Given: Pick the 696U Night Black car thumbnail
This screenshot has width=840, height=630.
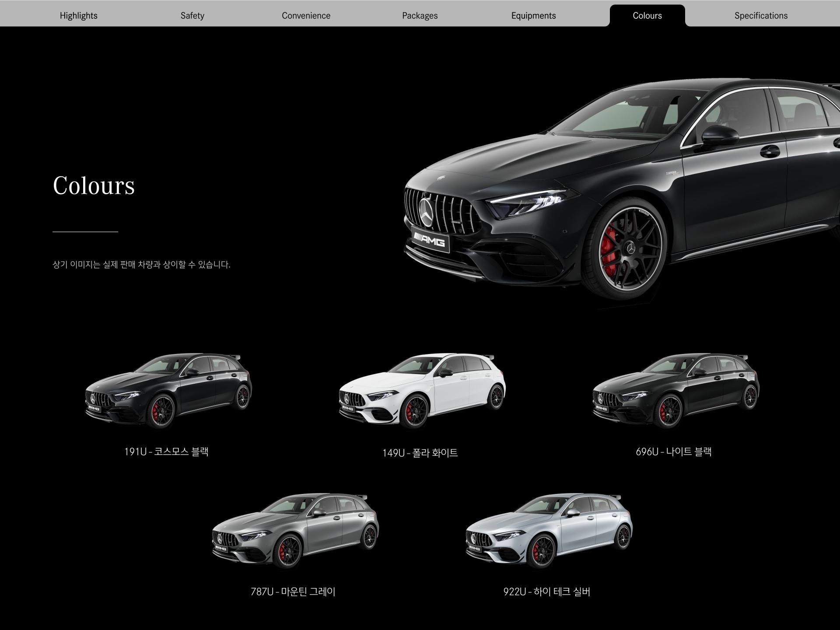Looking at the screenshot, I should click(676, 391).
